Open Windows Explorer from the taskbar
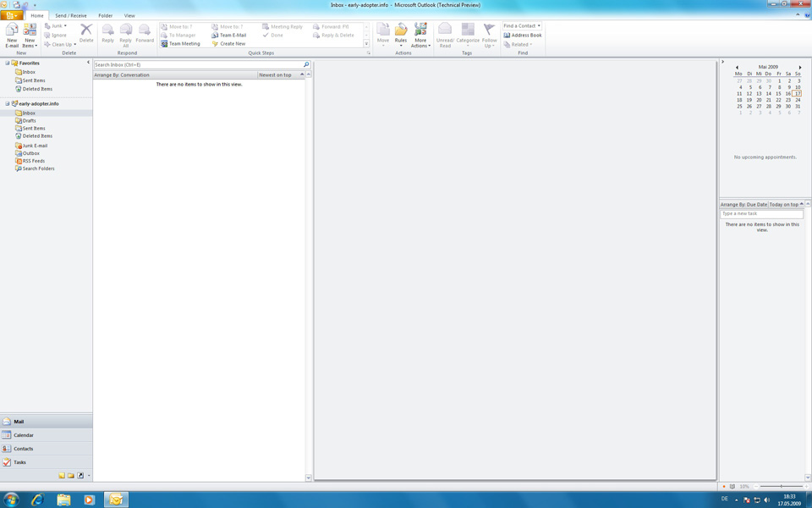 coord(63,500)
